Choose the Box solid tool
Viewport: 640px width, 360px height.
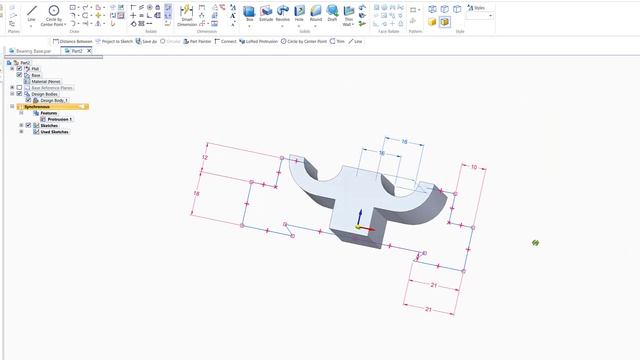pos(249,13)
